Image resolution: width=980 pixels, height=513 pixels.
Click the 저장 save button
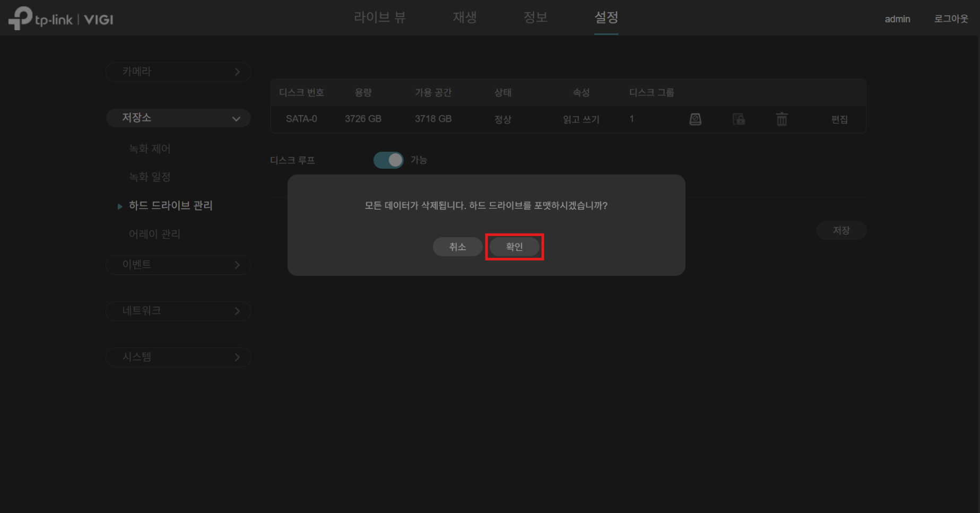(842, 230)
